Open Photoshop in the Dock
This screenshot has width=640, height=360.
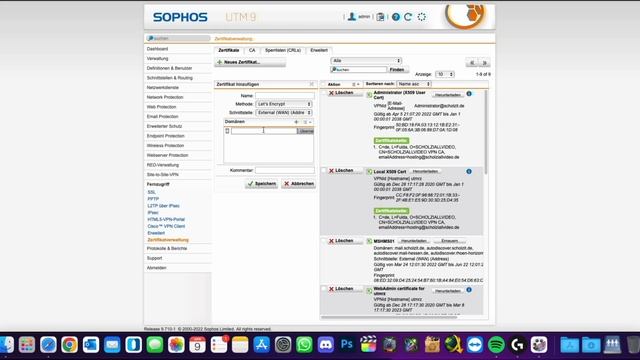(347, 345)
